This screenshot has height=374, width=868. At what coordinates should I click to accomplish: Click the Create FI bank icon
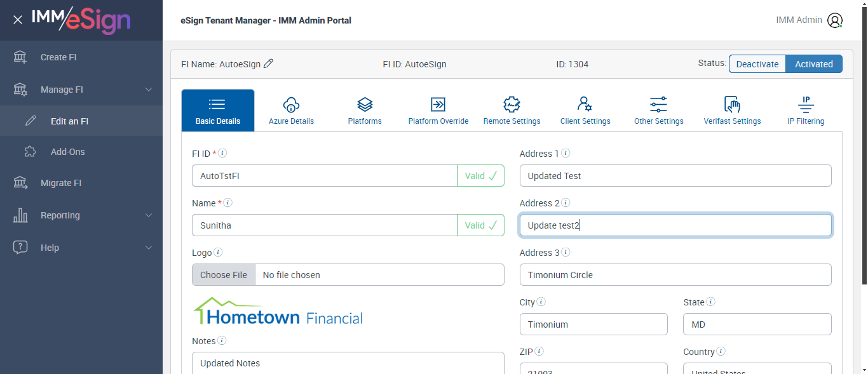click(x=20, y=57)
